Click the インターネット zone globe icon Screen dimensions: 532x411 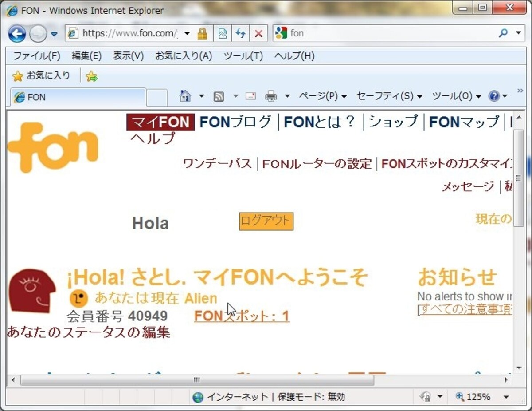(198, 397)
